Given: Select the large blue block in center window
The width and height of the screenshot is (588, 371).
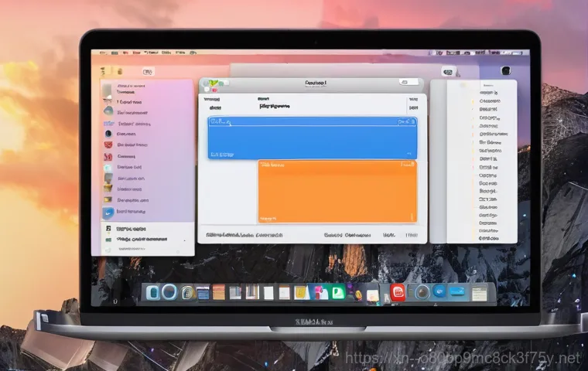Looking at the screenshot, I should (x=313, y=138).
